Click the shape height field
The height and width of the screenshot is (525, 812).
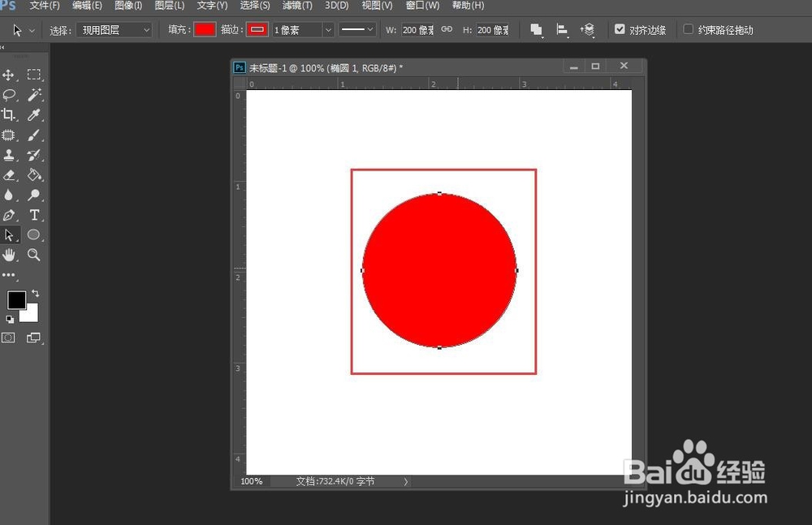pyautogui.click(x=493, y=30)
